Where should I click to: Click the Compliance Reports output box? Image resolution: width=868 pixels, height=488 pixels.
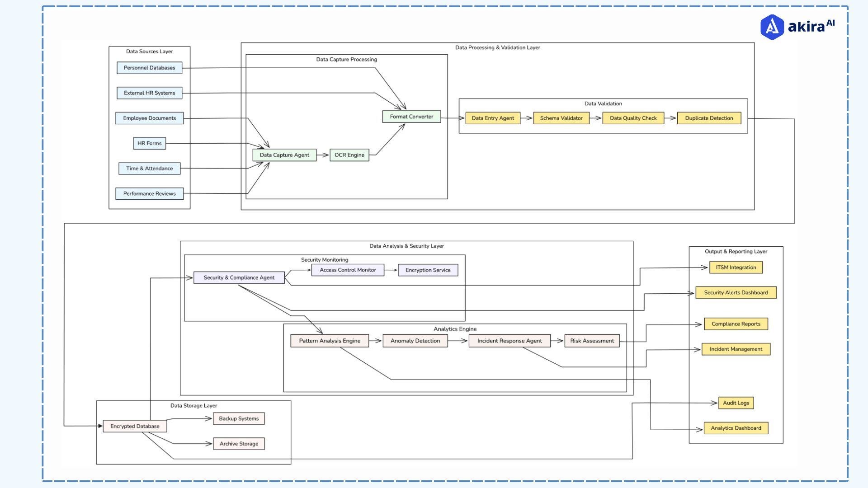pyautogui.click(x=736, y=324)
